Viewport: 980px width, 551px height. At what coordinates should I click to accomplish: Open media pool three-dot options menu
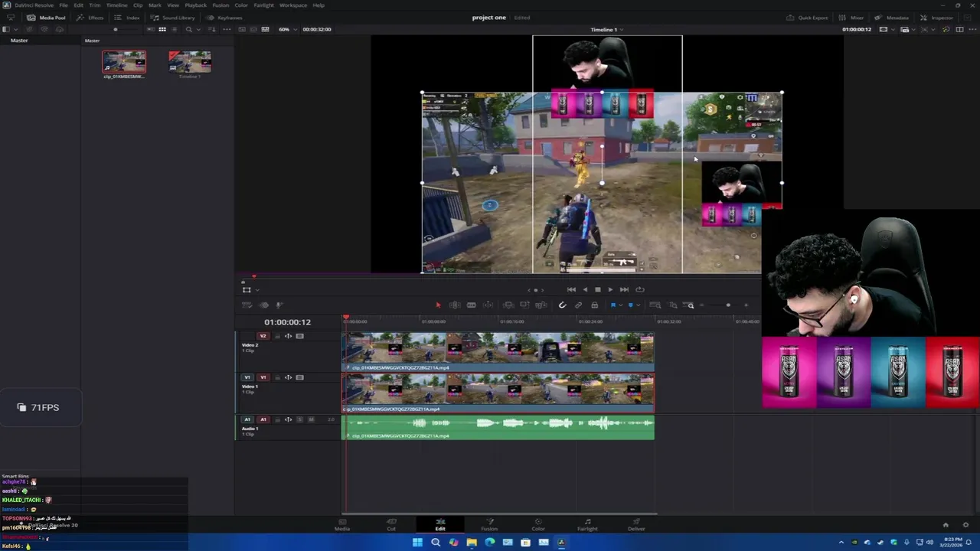coord(227,29)
